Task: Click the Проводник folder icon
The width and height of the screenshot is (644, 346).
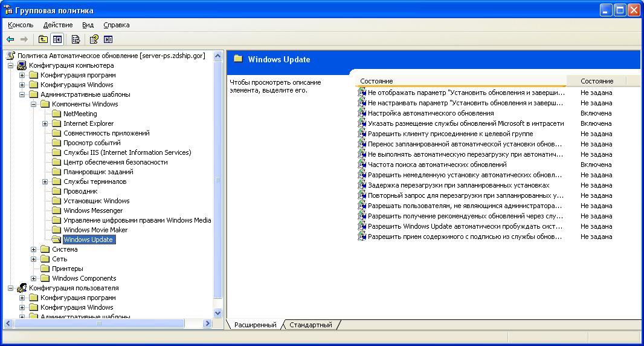Action: point(56,191)
